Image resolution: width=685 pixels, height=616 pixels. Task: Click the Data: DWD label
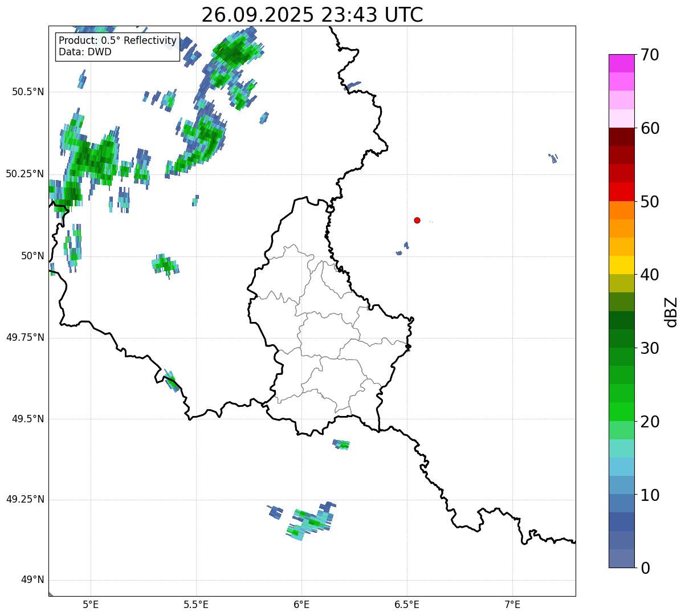point(85,52)
